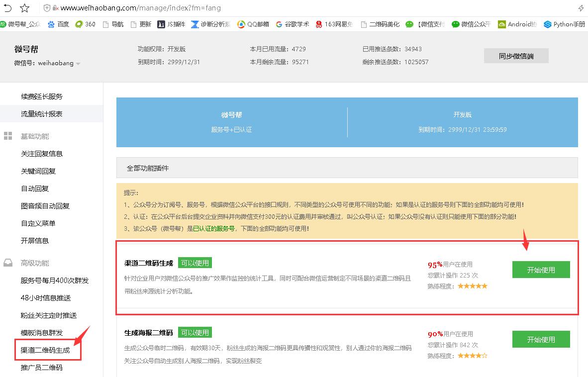Click the 高级功能 inbox icon
588x377 pixels.
8,263
